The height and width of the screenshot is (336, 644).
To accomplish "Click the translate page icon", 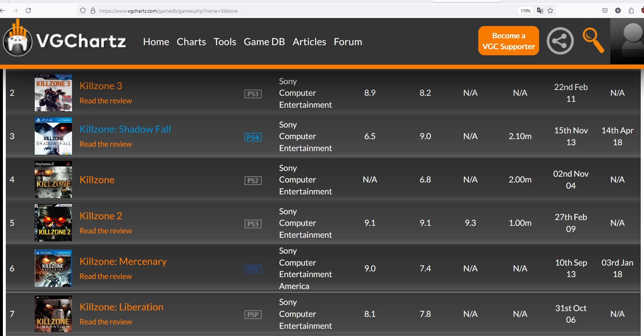I will tap(540, 10).
